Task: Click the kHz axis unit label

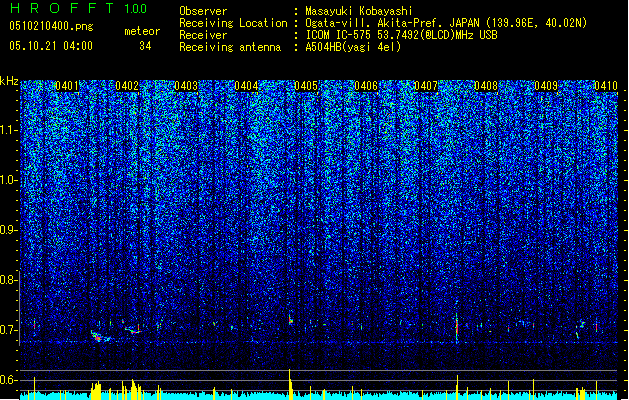Action: (9, 81)
